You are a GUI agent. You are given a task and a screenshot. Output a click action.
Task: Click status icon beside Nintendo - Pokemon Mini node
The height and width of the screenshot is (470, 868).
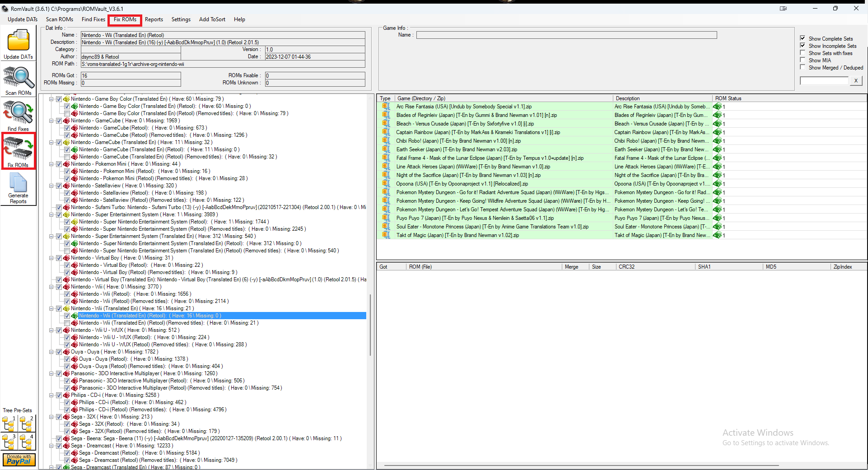click(66, 164)
